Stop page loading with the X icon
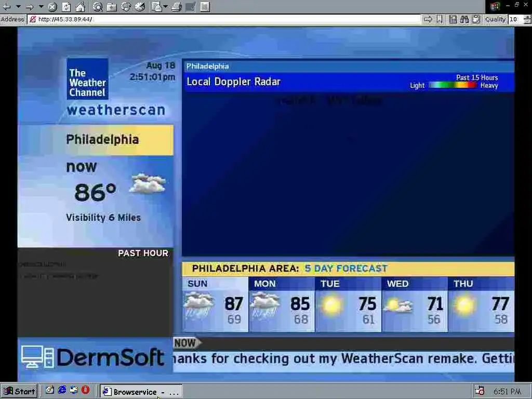Image resolution: width=532 pixels, height=399 pixels. tap(52, 6)
